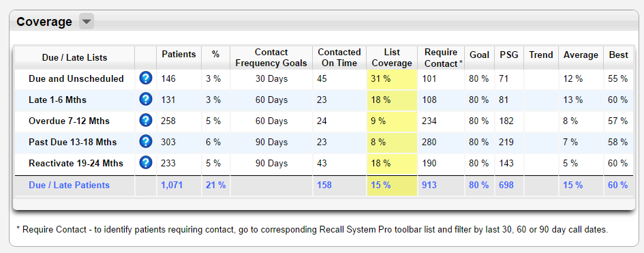The height and width of the screenshot is (253, 644).
Task: Select the Due and Unscheduled list name
Action: click(76, 78)
